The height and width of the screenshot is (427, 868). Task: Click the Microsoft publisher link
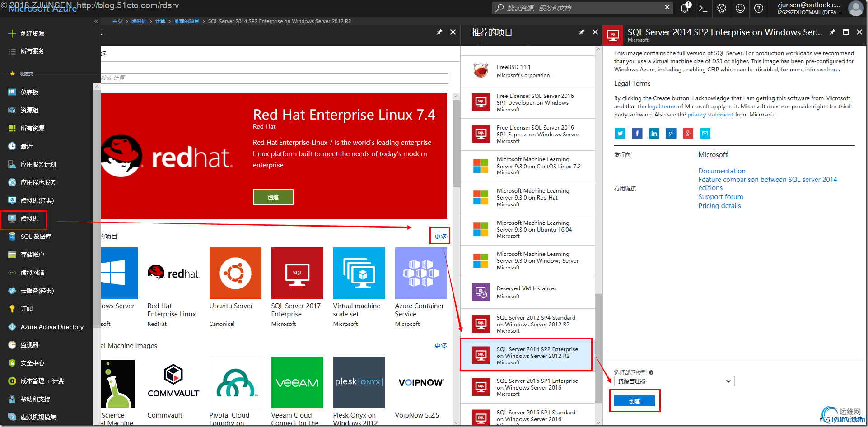[x=713, y=155]
